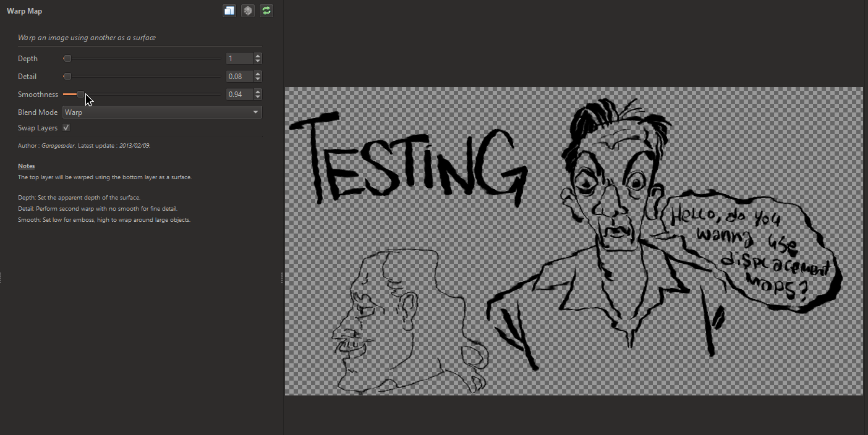868x435 pixels.
Task: Decrease Detail with its down arrow
Action: [258, 80]
